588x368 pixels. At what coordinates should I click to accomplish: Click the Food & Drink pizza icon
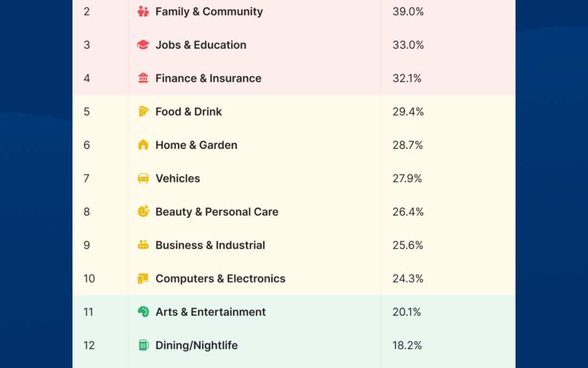(143, 111)
